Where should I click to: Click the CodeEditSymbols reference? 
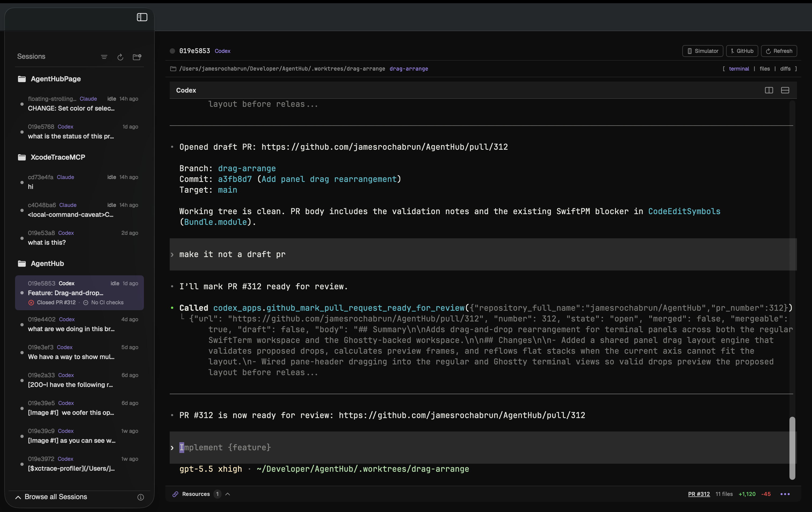(684, 212)
